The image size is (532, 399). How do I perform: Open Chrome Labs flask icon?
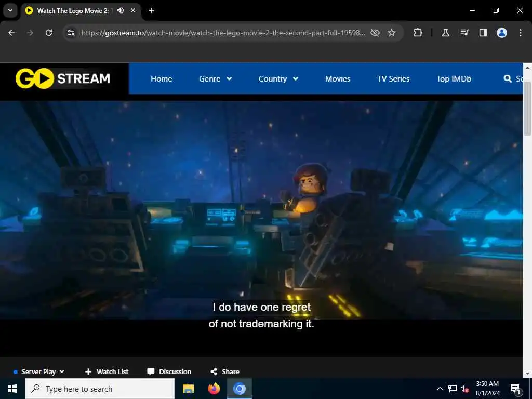(x=445, y=33)
